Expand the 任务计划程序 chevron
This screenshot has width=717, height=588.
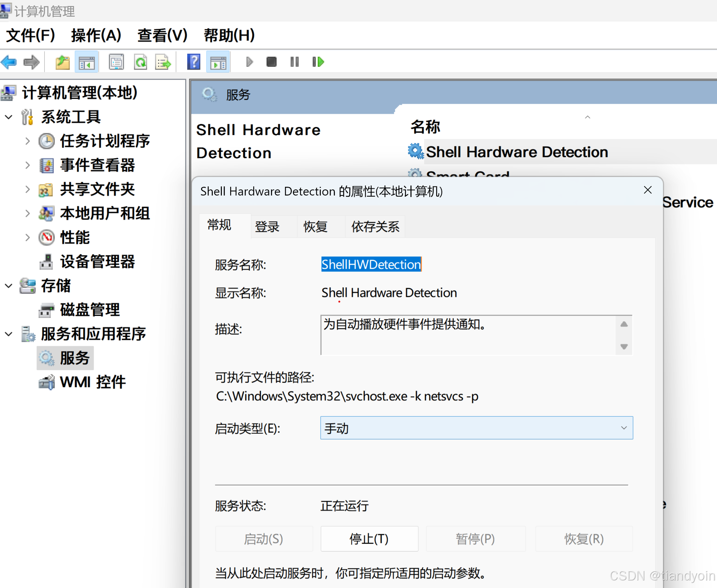(27, 141)
